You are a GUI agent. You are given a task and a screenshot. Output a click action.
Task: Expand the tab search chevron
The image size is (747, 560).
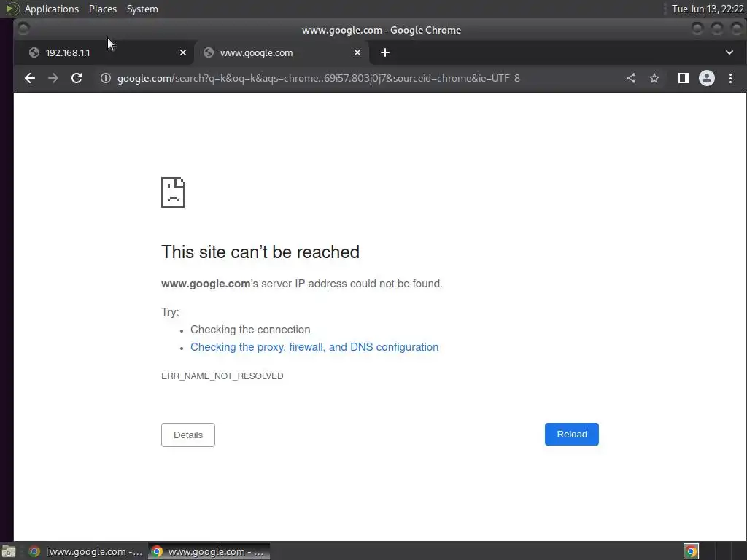[x=729, y=52]
